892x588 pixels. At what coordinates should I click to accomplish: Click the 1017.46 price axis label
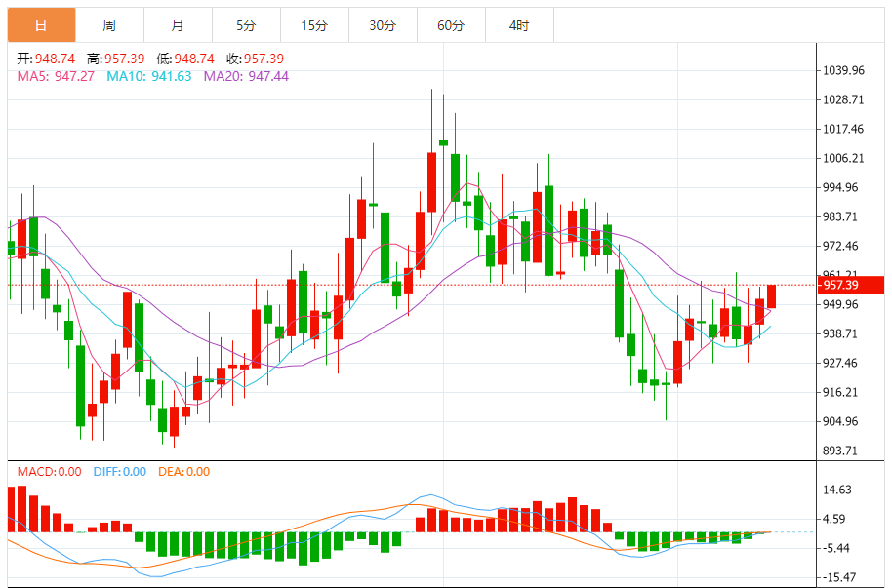tap(843, 129)
